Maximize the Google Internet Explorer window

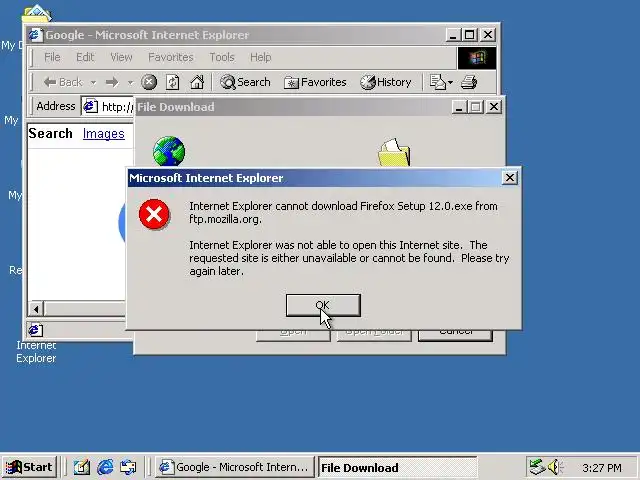469,35
